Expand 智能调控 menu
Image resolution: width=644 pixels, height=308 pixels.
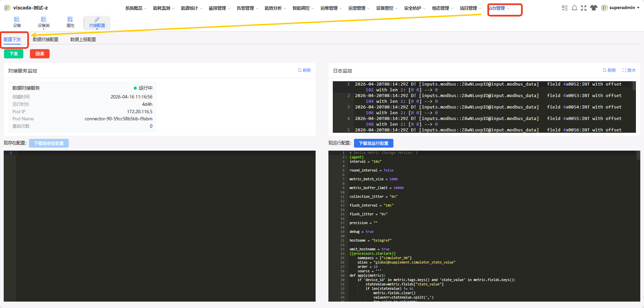tap(303, 8)
